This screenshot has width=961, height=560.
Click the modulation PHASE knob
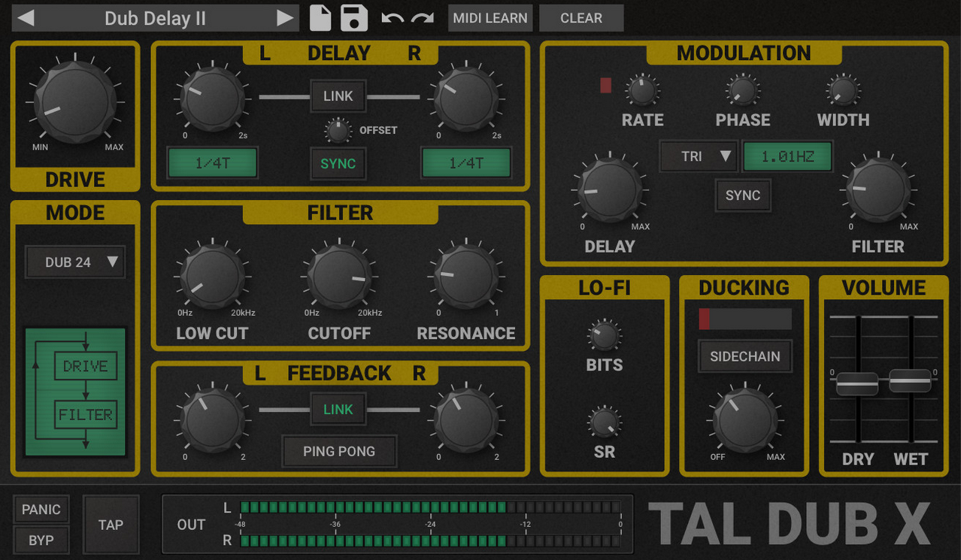[x=742, y=90]
